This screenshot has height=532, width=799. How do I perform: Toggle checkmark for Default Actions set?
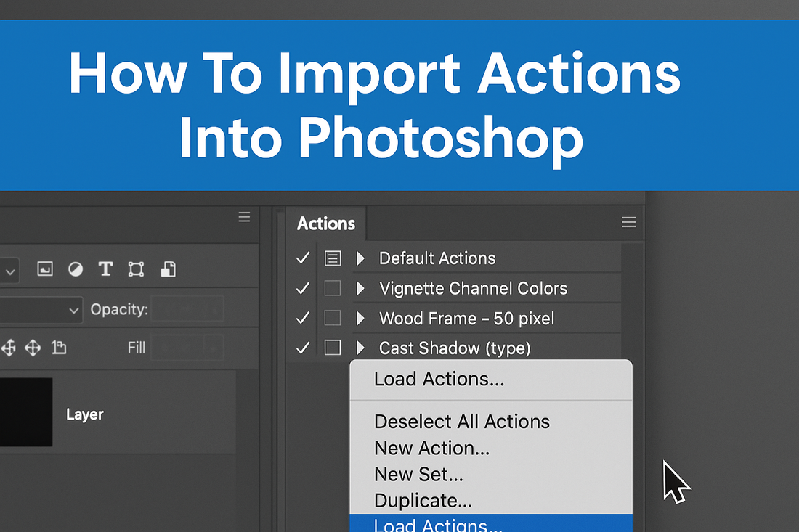tap(303, 258)
